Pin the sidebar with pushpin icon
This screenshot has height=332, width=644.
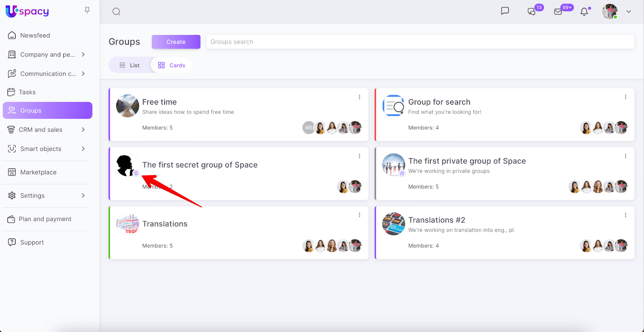pyautogui.click(x=87, y=10)
